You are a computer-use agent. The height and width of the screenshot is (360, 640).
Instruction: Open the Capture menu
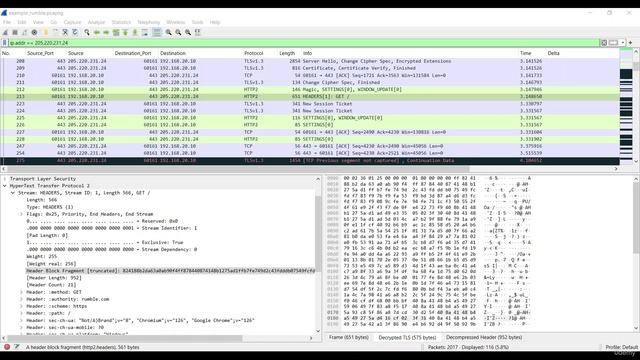72,22
